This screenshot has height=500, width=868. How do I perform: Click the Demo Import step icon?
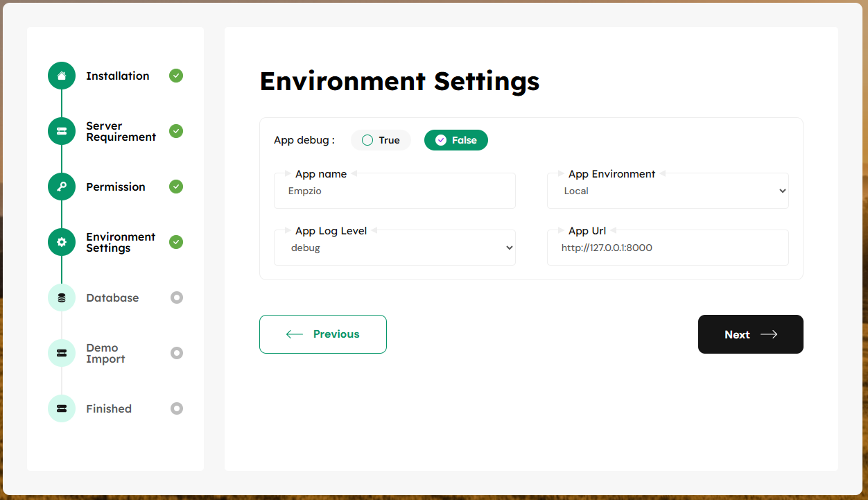[62, 353]
